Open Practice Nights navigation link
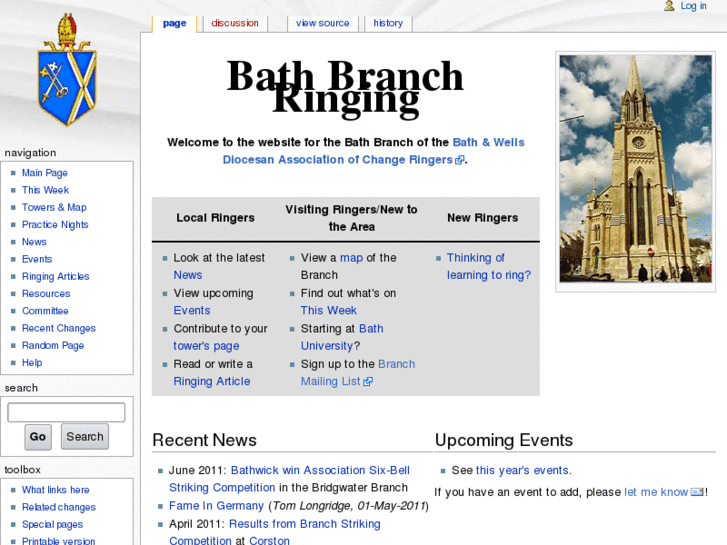The image size is (727, 545). click(x=55, y=224)
